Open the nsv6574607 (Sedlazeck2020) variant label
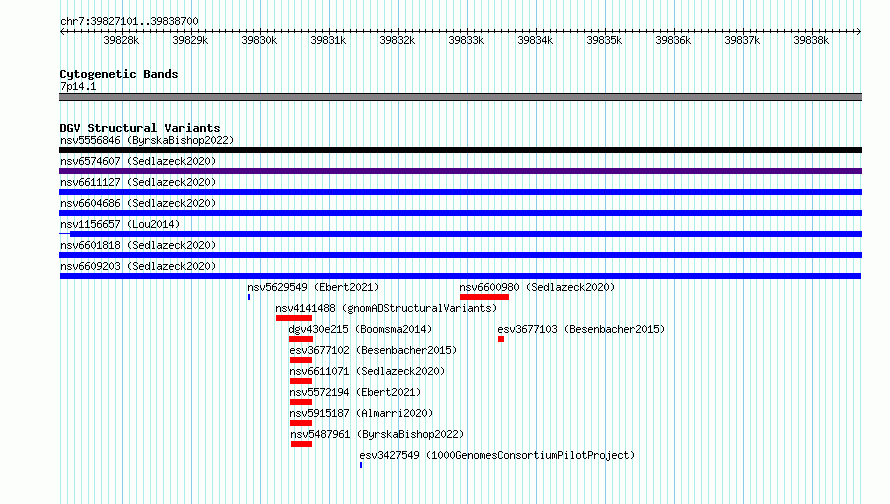This screenshot has height=504, width=890. (138, 161)
